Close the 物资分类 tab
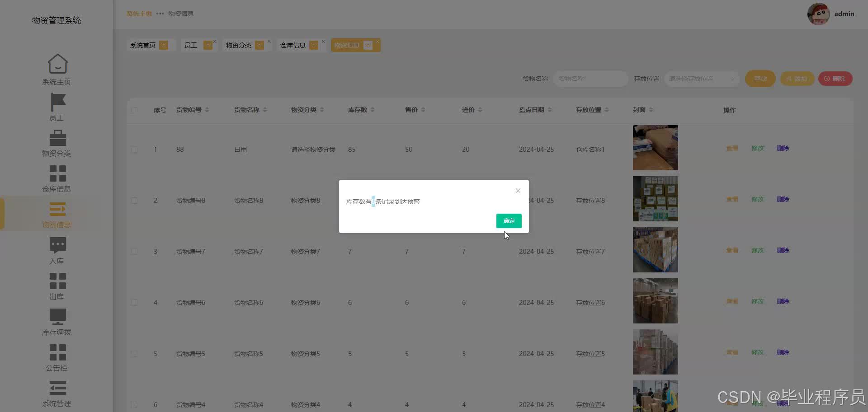 click(269, 42)
